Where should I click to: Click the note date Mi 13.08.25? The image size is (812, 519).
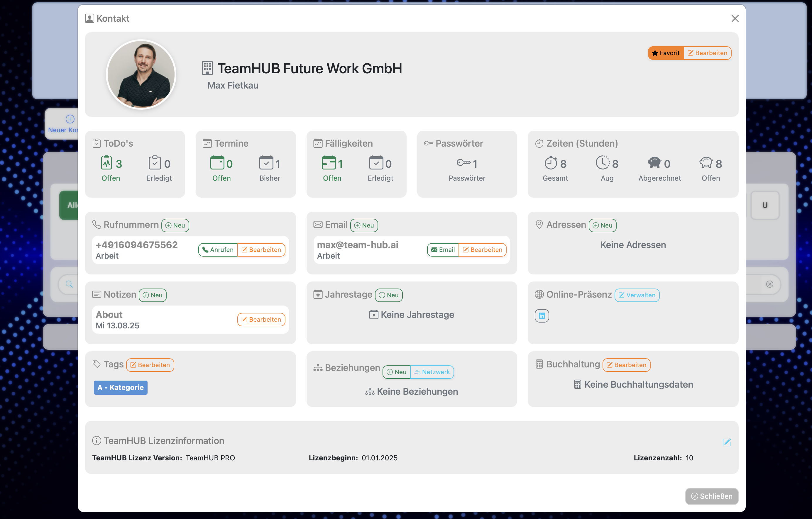tap(117, 326)
